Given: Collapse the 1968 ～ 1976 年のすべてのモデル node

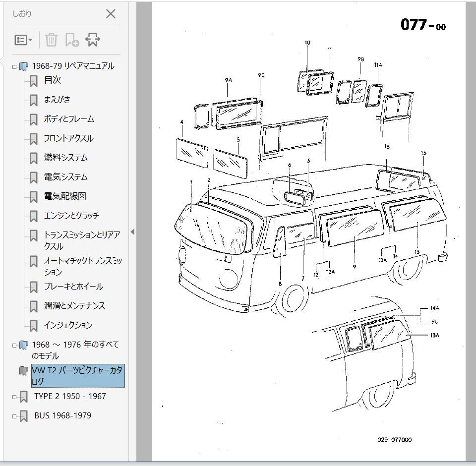Looking at the screenshot, I should click(x=14, y=345).
